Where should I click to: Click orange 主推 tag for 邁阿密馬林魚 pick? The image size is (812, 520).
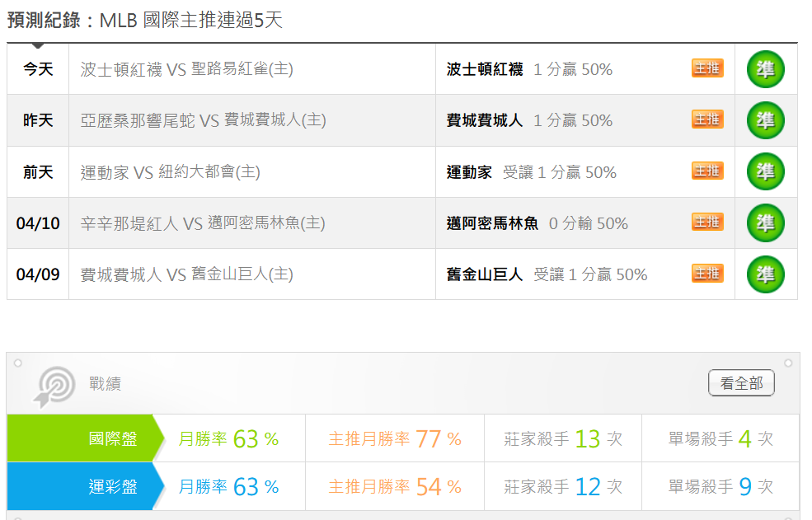click(706, 222)
